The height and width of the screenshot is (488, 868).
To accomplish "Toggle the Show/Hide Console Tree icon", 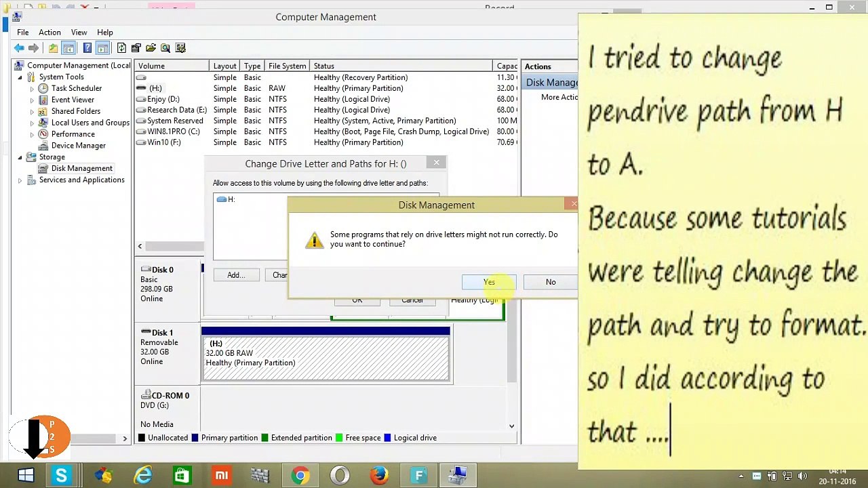I will [x=68, y=48].
